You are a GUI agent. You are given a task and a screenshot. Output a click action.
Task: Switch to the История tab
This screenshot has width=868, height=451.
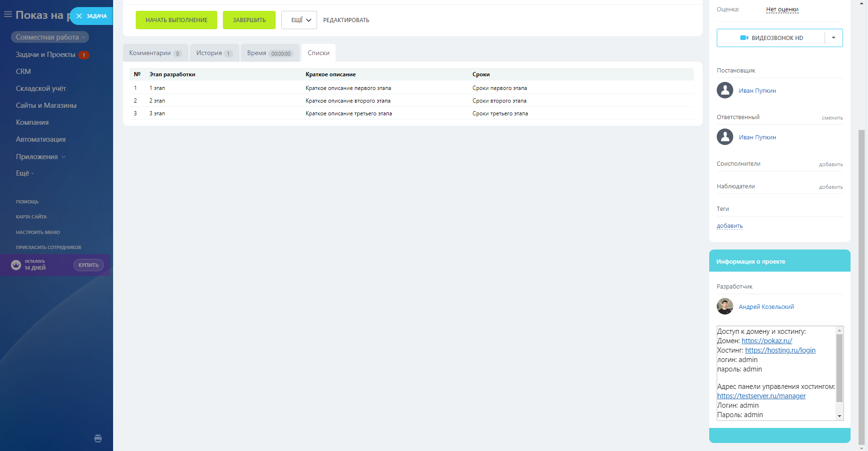tap(214, 53)
